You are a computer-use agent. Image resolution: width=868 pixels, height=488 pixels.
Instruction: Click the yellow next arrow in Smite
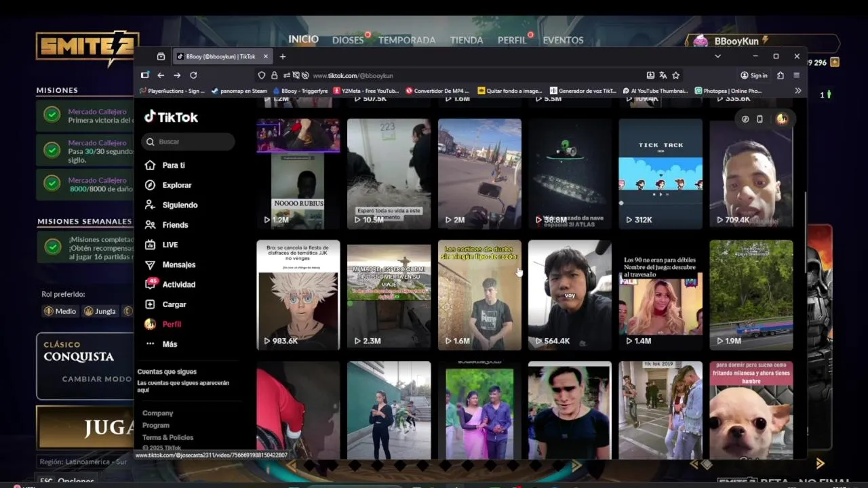820,464
